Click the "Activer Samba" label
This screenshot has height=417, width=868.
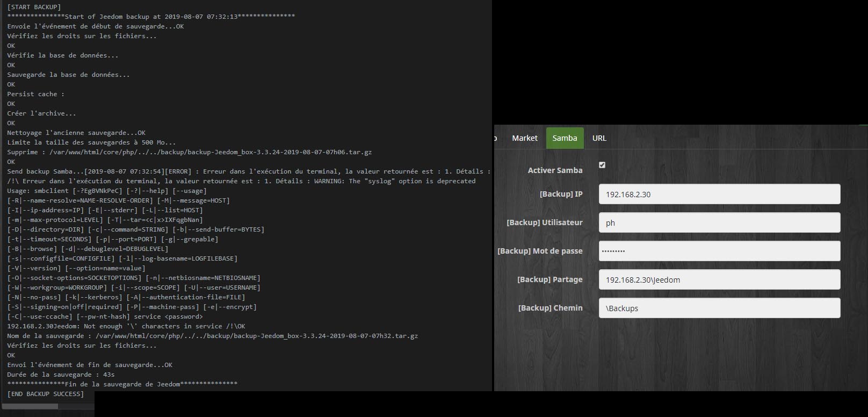tap(555, 170)
